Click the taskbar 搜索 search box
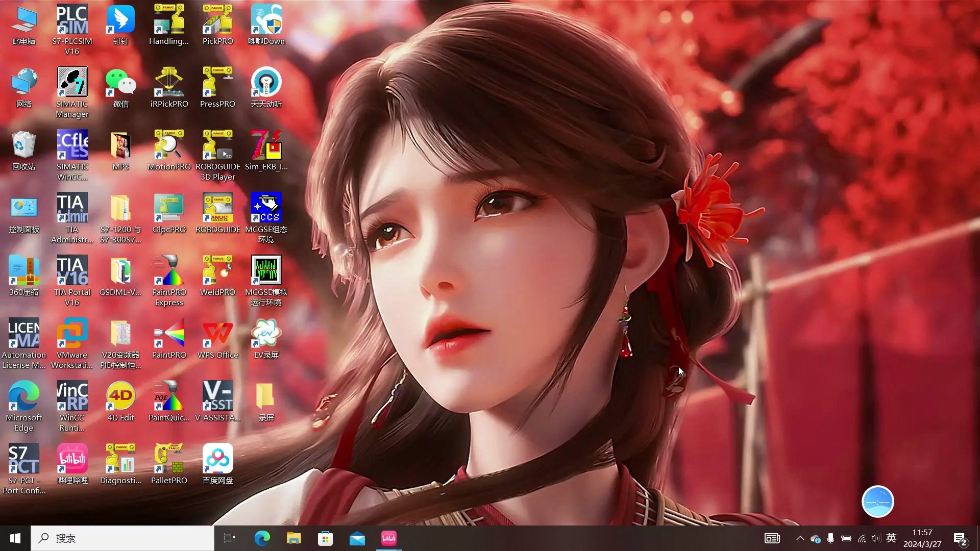Screen dimensions: 980x551 (122, 538)
